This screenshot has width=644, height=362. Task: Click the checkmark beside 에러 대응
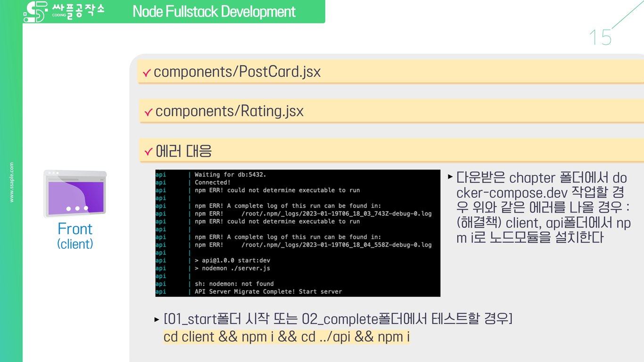(x=149, y=152)
